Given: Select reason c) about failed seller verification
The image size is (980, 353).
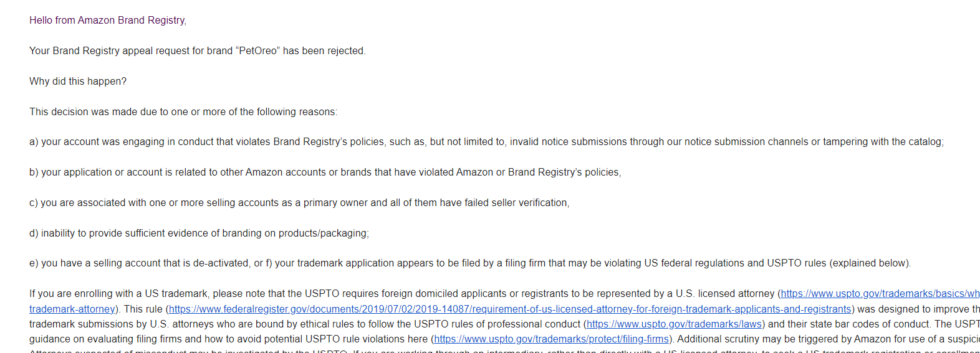Looking at the screenshot, I should tap(299, 203).
